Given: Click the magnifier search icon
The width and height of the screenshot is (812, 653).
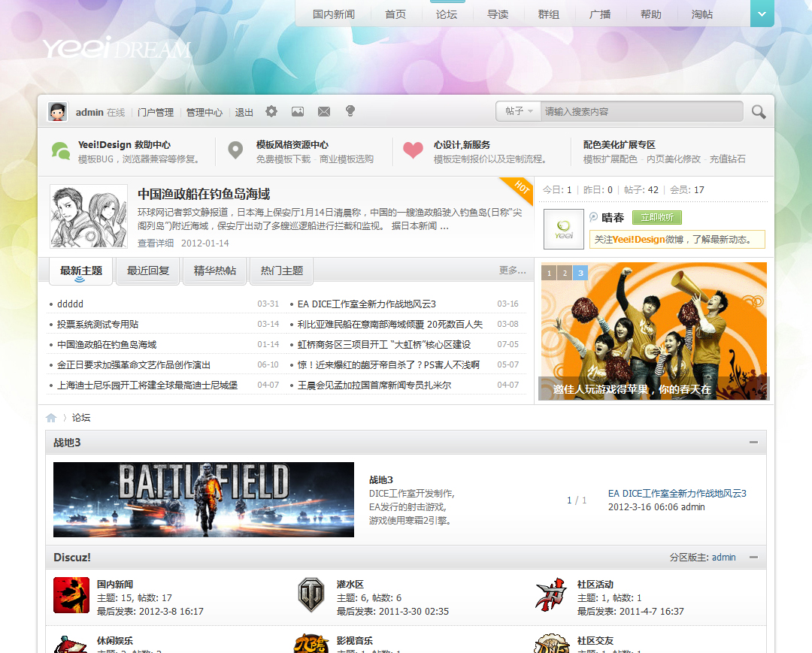Looking at the screenshot, I should tap(759, 112).
